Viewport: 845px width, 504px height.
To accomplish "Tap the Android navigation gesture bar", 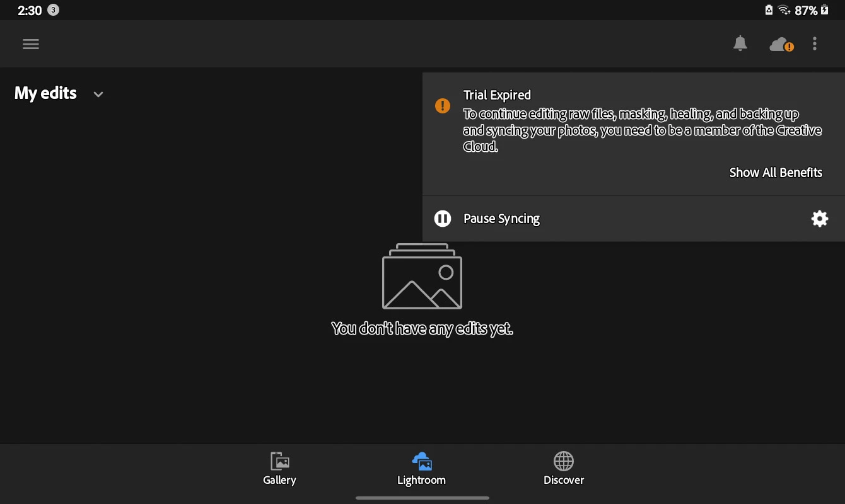I will tap(422, 498).
